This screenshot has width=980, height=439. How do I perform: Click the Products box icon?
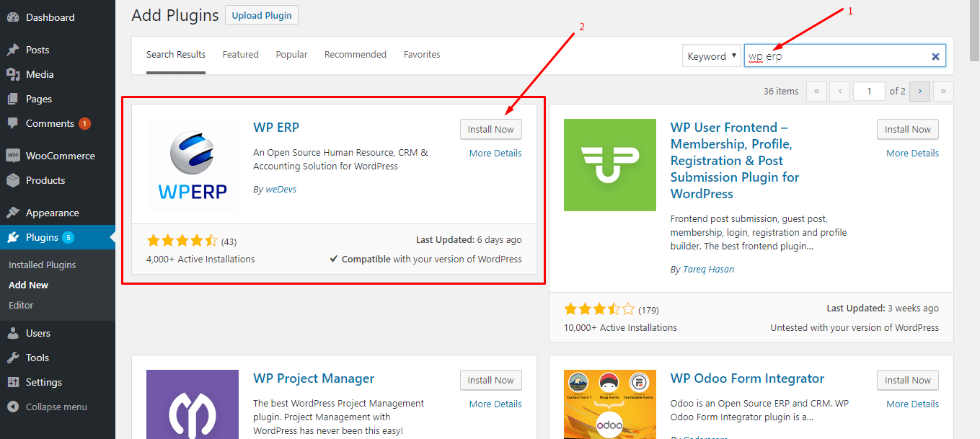point(13,180)
